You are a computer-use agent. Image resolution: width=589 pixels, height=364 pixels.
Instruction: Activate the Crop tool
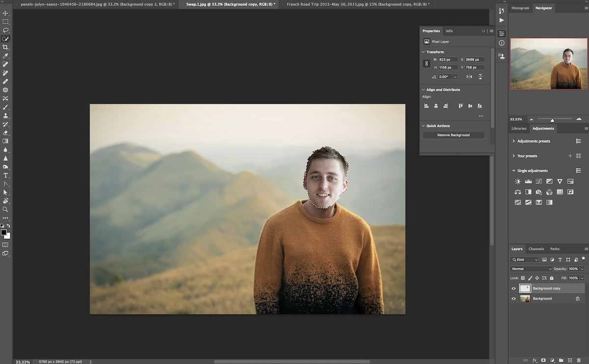pos(6,48)
